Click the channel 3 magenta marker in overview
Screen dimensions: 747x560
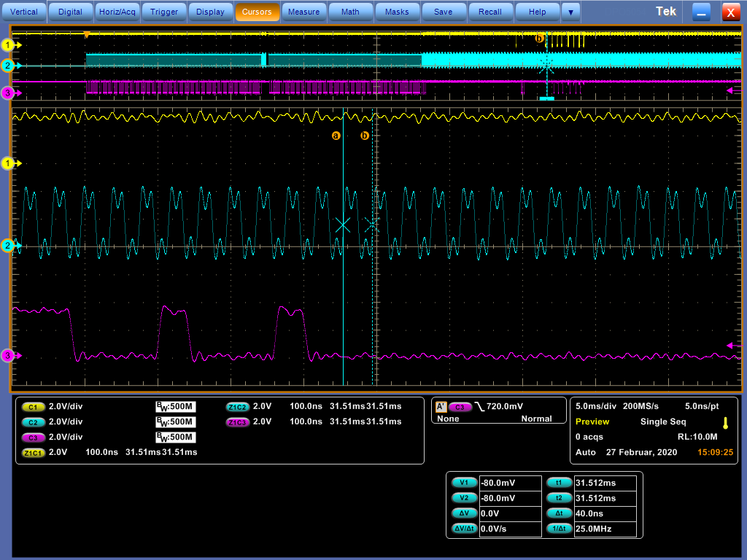(9, 93)
